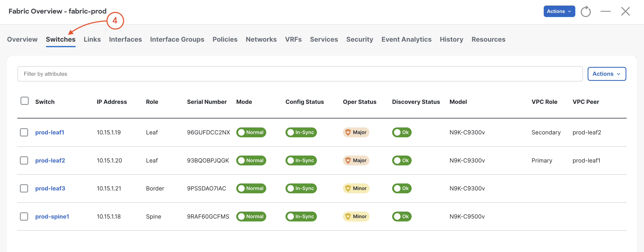Viewport: 644px width, 252px height.
Task: Open the outlined Actions dropdown beside filter
Action: tap(606, 74)
